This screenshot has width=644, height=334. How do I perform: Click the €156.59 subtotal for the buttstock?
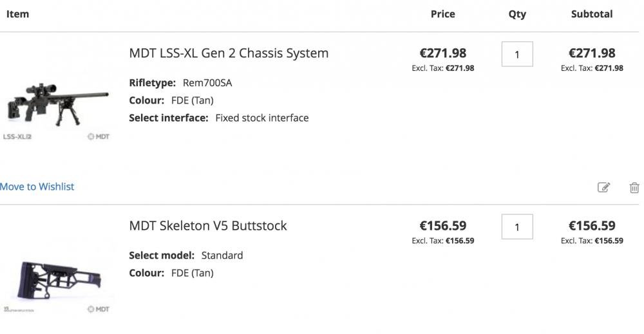click(x=592, y=225)
